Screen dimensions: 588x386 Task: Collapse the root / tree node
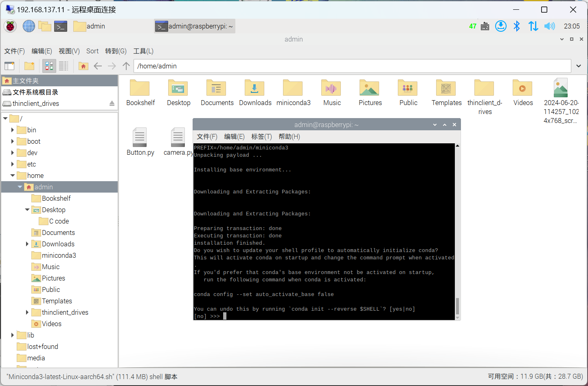coord(5,118)
